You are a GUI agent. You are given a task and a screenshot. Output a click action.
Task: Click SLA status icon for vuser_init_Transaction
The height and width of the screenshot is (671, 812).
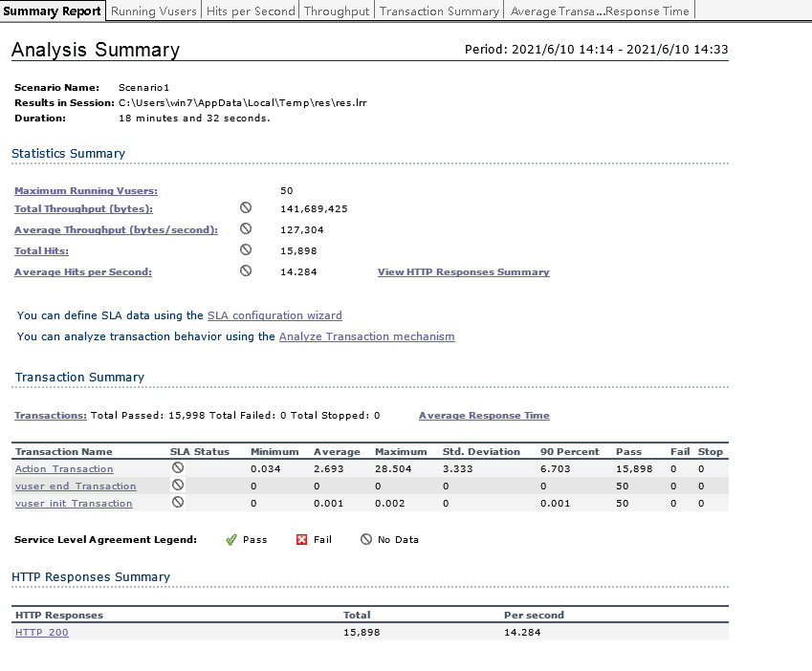pos(178,502)
